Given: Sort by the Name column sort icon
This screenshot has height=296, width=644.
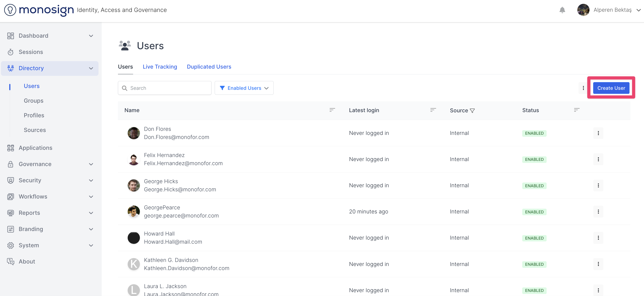Looking at the screenshot, I should pyautogui.click(x=332, y=110).
